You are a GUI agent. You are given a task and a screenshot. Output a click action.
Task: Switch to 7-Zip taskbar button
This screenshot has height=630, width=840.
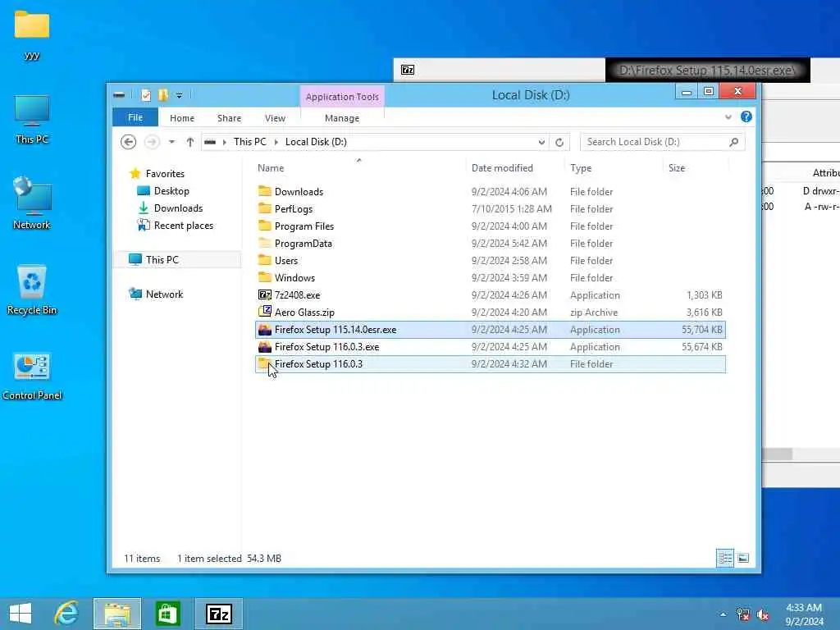tap(218, 614)
